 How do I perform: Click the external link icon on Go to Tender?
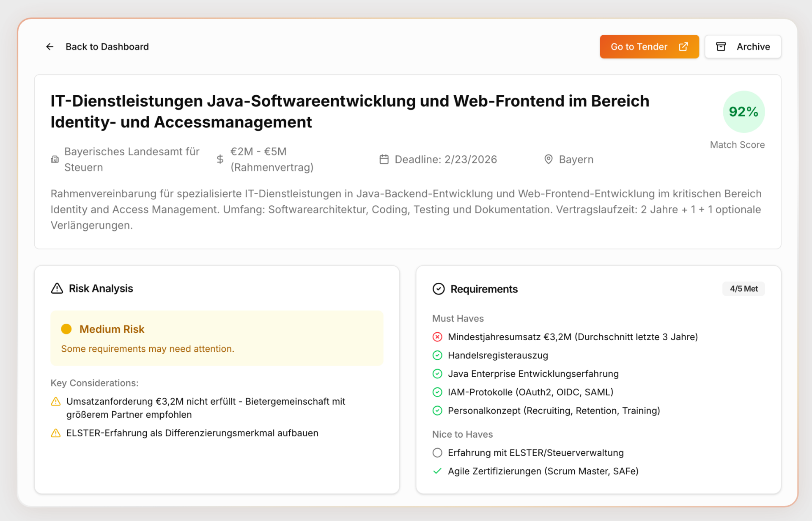pyautogui.click(x=683, y=47)
